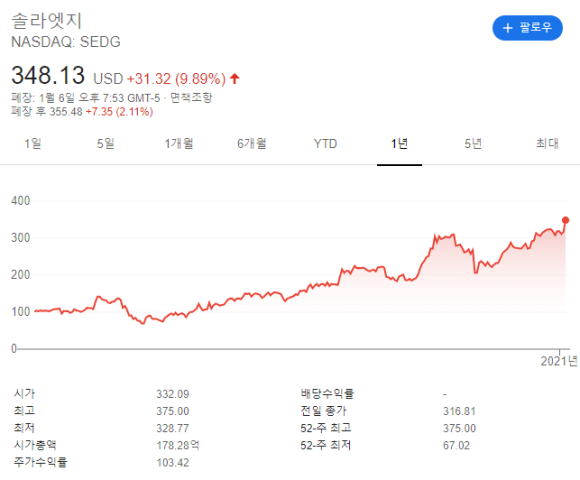
Task: Click the red endpoint dot on chart
Action: [566, 220]
